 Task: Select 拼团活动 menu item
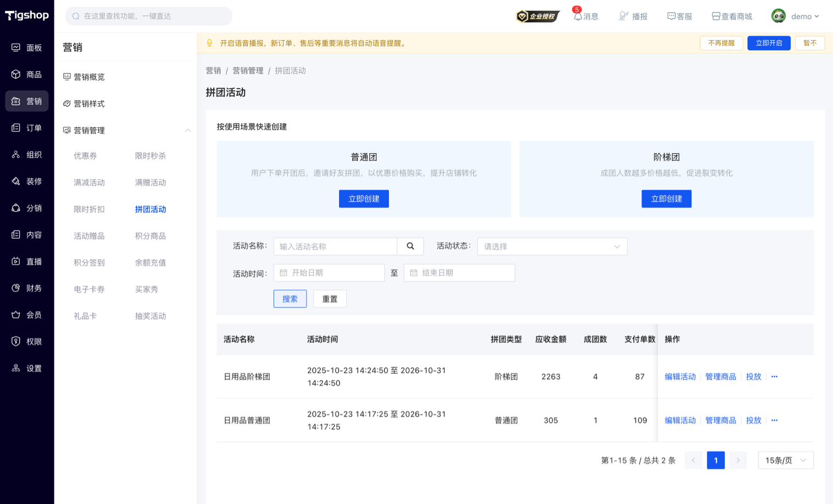[x=151, y=209]
